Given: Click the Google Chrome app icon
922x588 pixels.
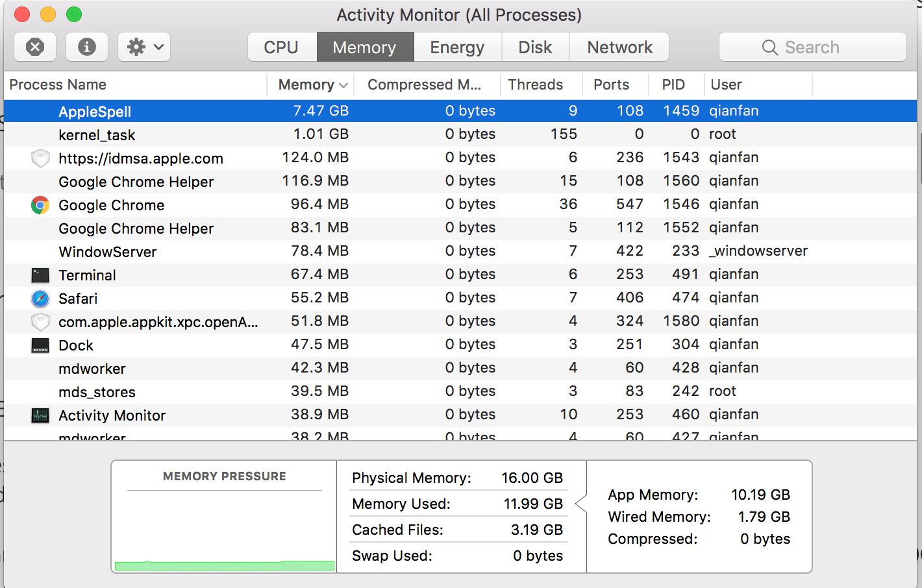Looking at the screenshot, I should tap(40, 205).
